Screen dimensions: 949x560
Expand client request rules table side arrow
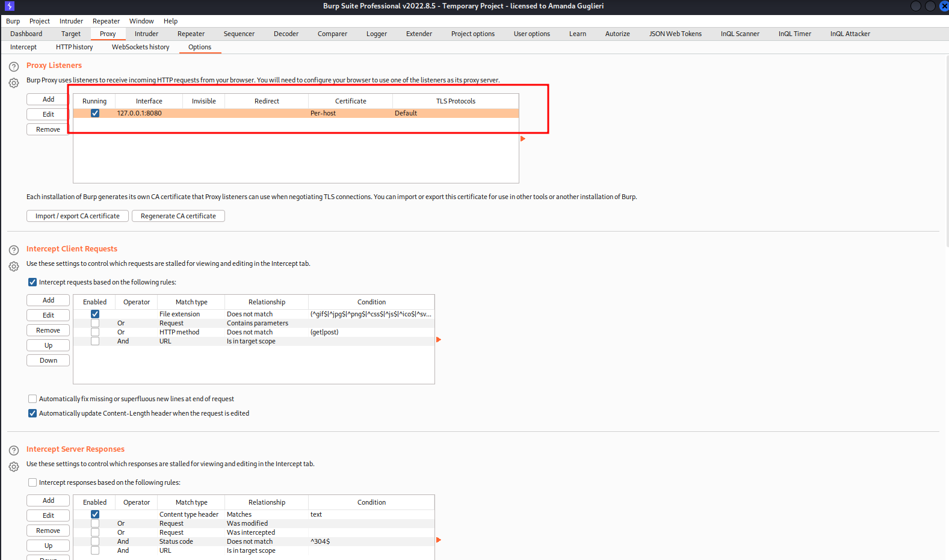439,340
